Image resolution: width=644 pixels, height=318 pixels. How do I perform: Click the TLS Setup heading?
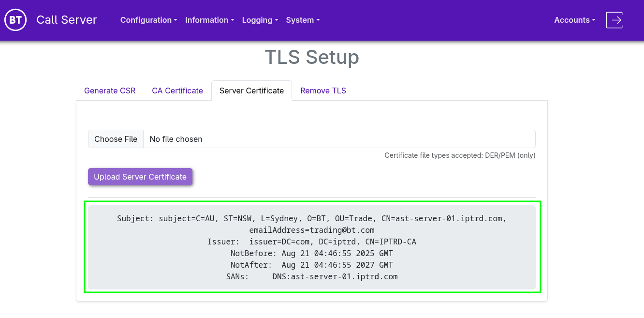tap(312, 57)
